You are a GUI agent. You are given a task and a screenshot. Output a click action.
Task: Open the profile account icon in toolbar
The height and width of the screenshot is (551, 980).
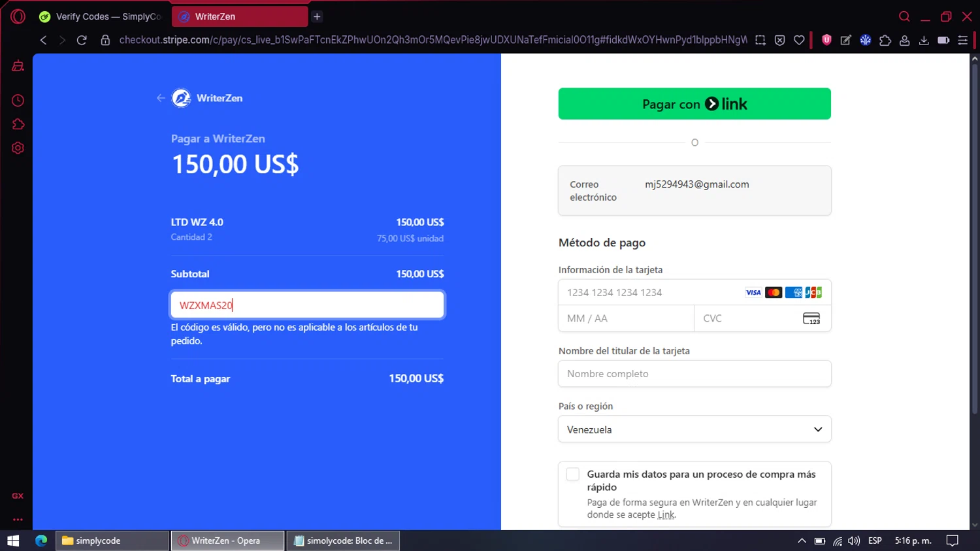(905, 40)
